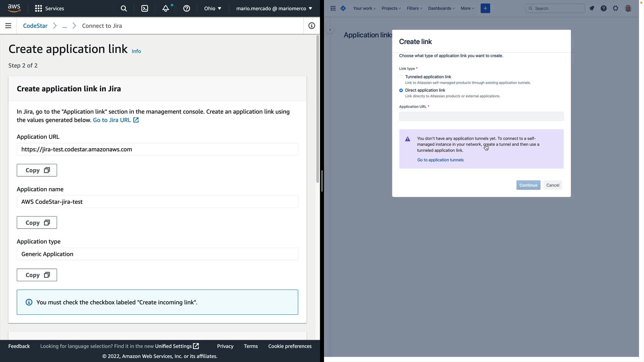Click the Jira settings gear icon
The image size is (644, 362).
pyautogui.click(x=615, y=8)
